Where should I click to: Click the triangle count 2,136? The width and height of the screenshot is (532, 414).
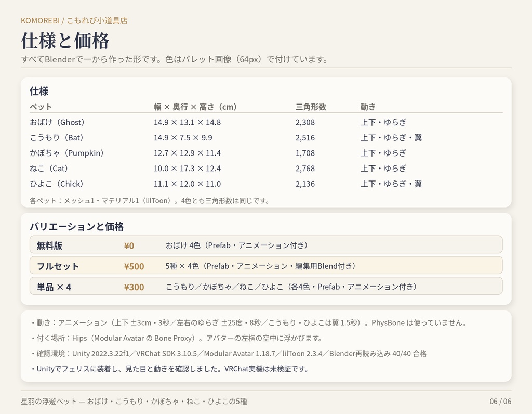click(x=305, y=184)
